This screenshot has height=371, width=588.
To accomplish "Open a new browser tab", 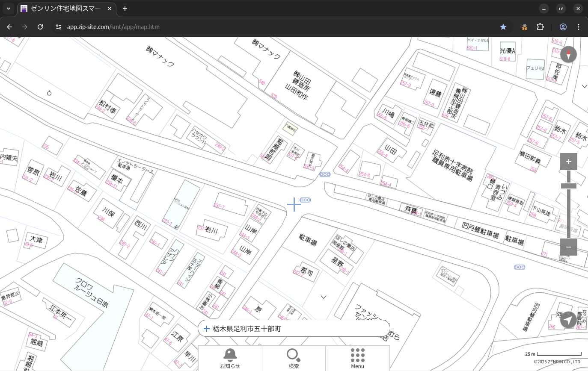I will (125, 9).
